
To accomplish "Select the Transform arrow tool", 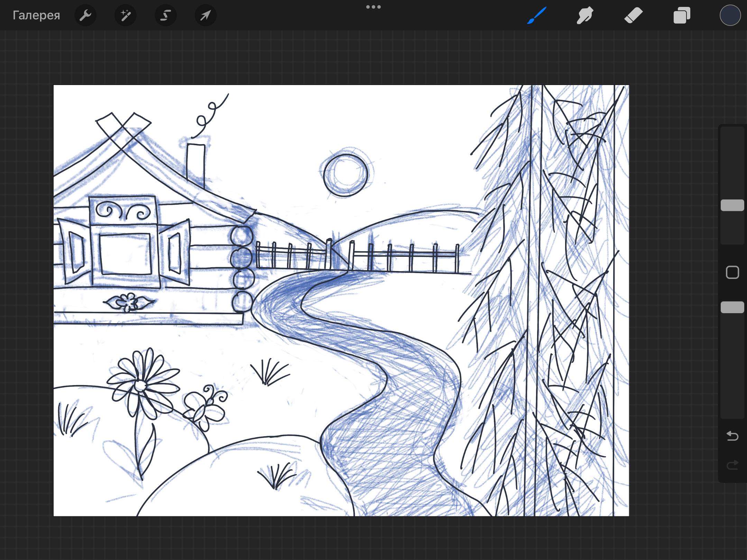I will 206,15.
